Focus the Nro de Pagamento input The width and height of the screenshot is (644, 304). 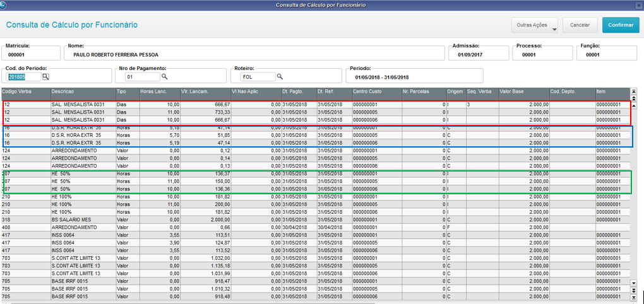142,77
